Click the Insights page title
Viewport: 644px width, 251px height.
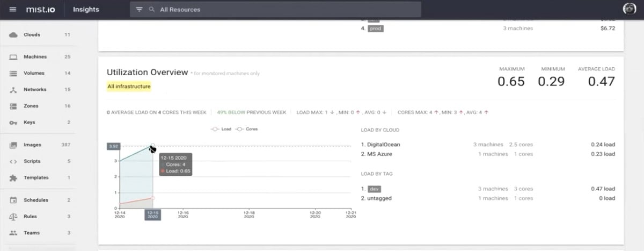pyautogui.click(x=86, y=9)
